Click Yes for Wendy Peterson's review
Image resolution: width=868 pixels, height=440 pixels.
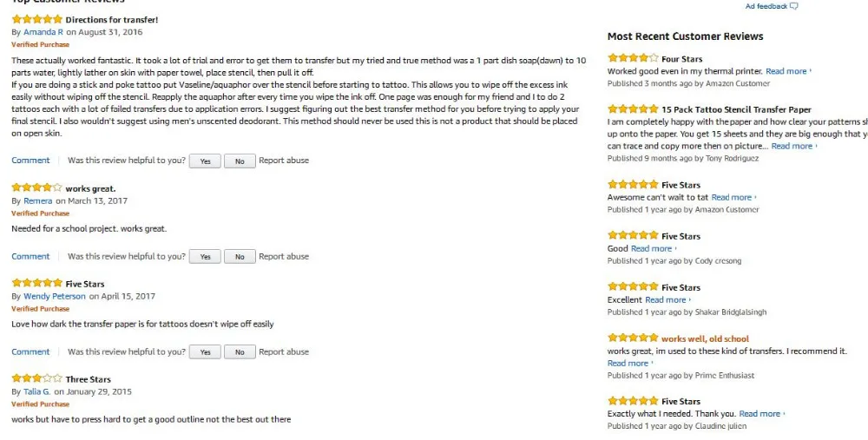coord(206,352)
